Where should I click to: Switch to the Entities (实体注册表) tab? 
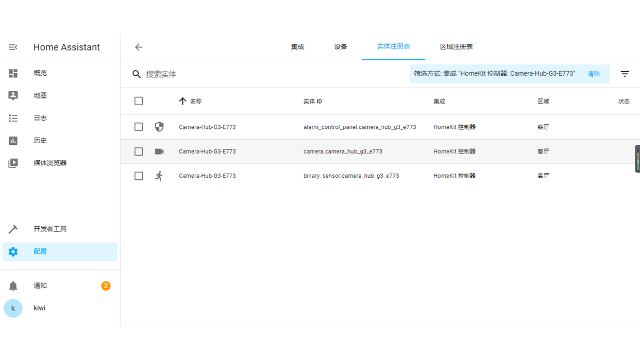tap(393, 47)
